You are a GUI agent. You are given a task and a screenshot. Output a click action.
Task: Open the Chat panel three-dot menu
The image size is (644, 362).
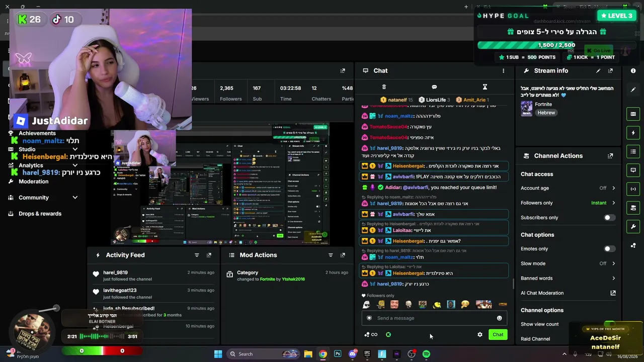tap(503, 71)
